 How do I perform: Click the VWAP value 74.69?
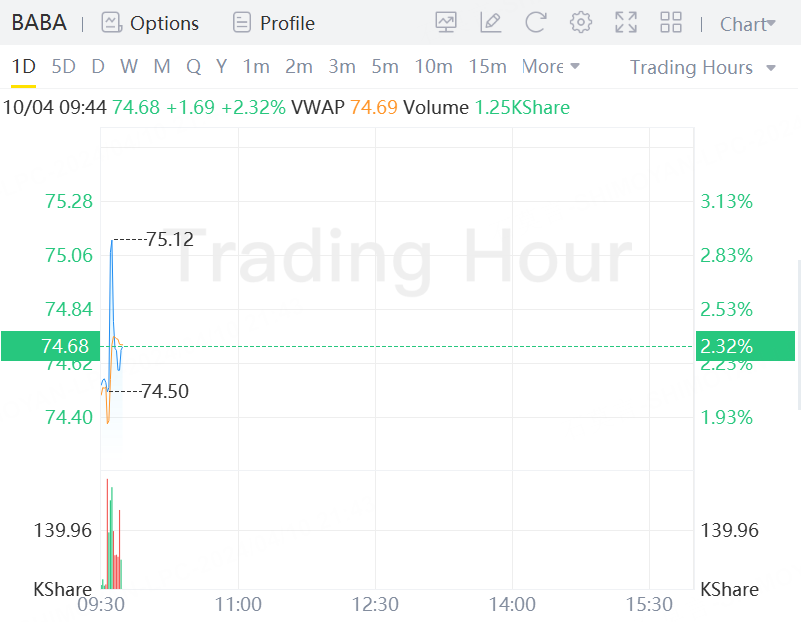coord(374,107)
